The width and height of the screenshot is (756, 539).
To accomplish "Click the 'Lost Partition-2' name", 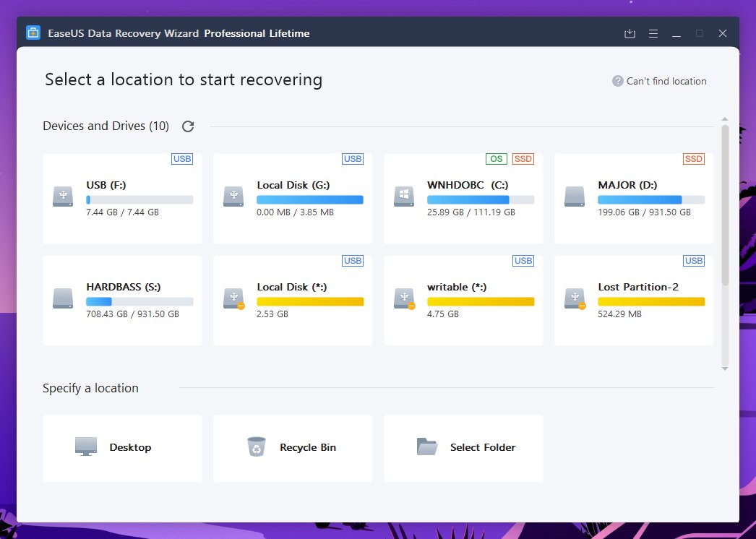I will tap(638, 287).
